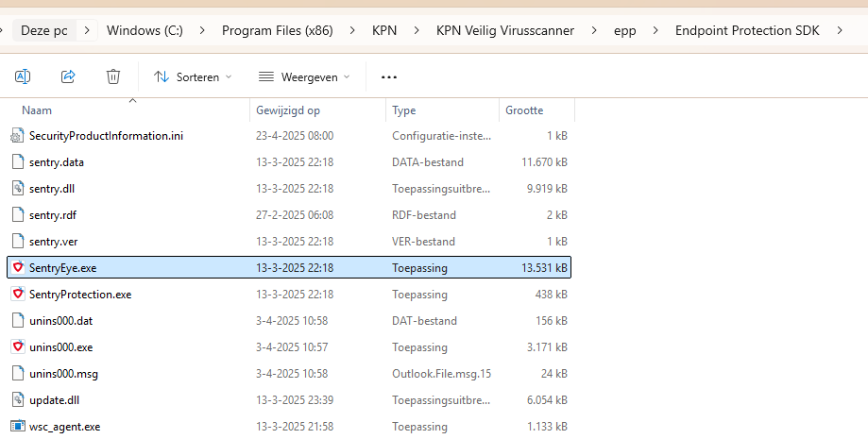Click the update.dll file icon

[x=18, y=399]
